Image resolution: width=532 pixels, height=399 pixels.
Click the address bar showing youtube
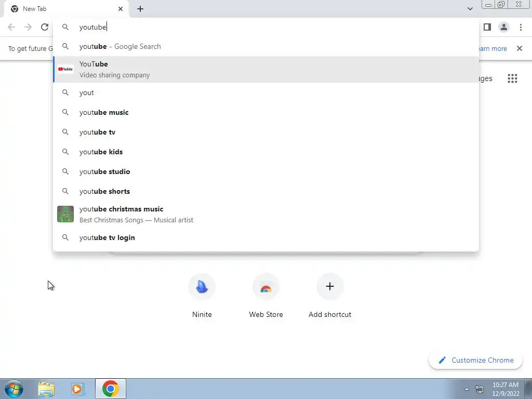[266, 27]
